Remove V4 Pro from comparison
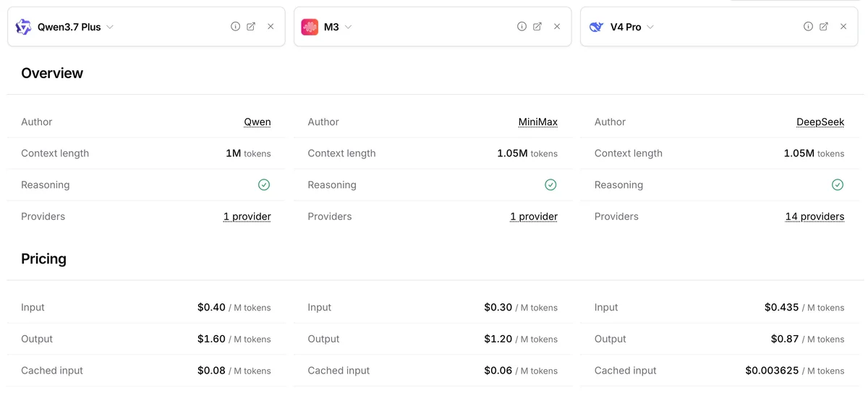Screen dimensions: 868x393 (x=843, y=26)
